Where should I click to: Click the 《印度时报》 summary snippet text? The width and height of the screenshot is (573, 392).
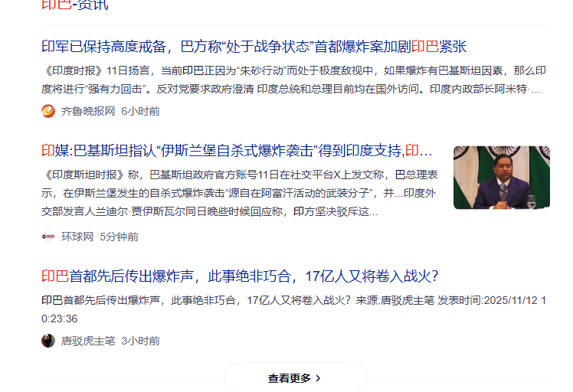[x=293, y=80]
